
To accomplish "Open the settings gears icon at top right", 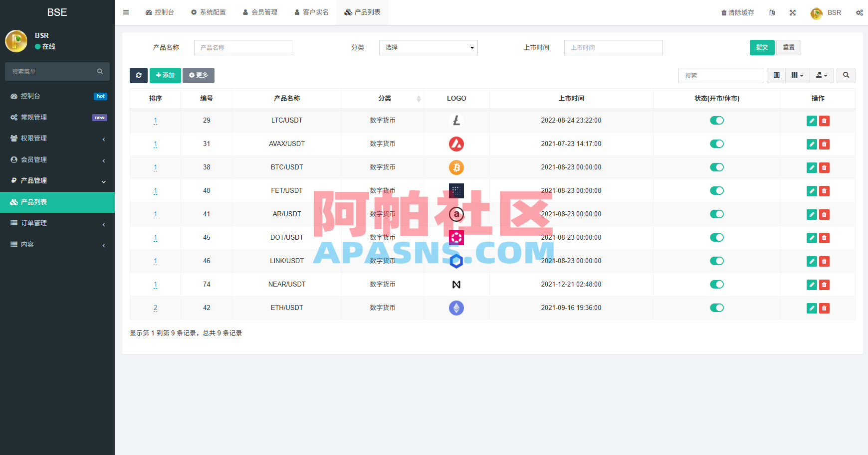I will pyautogui.click(x=860, y=12).
